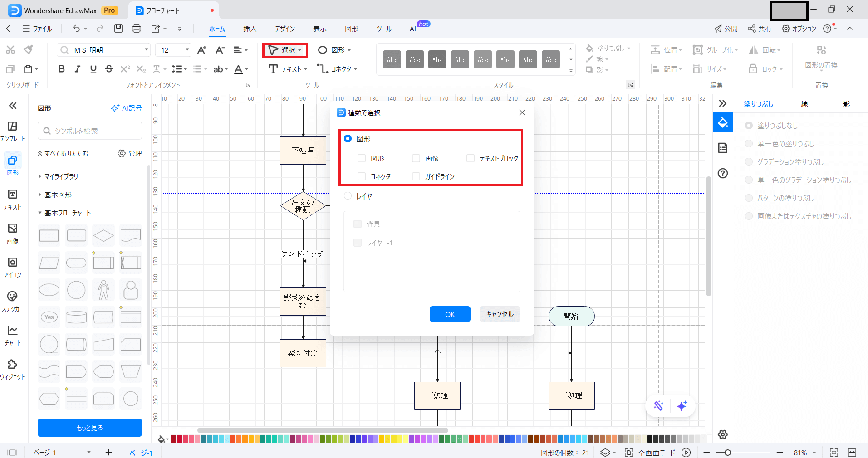Click the presentation play icon in status bar
868x458 pixels.
(686, 453)
